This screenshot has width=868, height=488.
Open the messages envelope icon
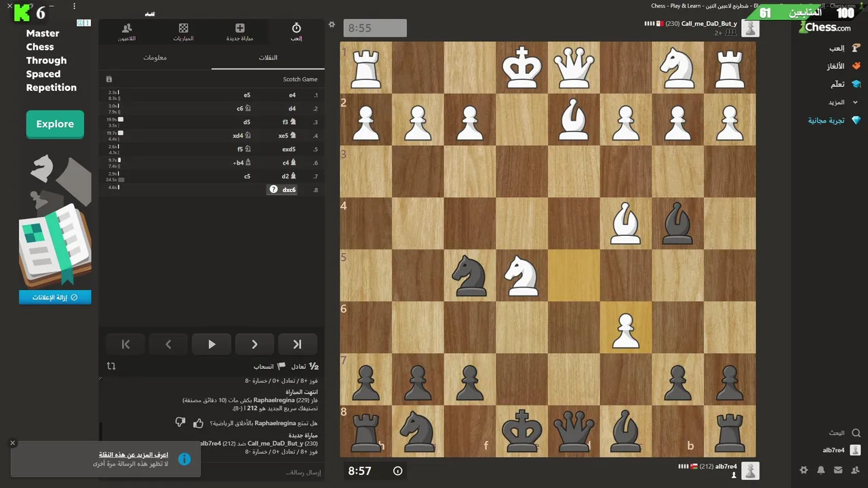point(838,470)
